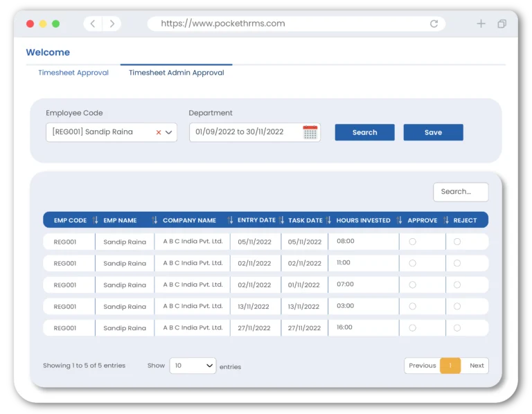The image size is (532, 414).
Task: Go back with browser back arrow
Action: [x=94, y=24]
